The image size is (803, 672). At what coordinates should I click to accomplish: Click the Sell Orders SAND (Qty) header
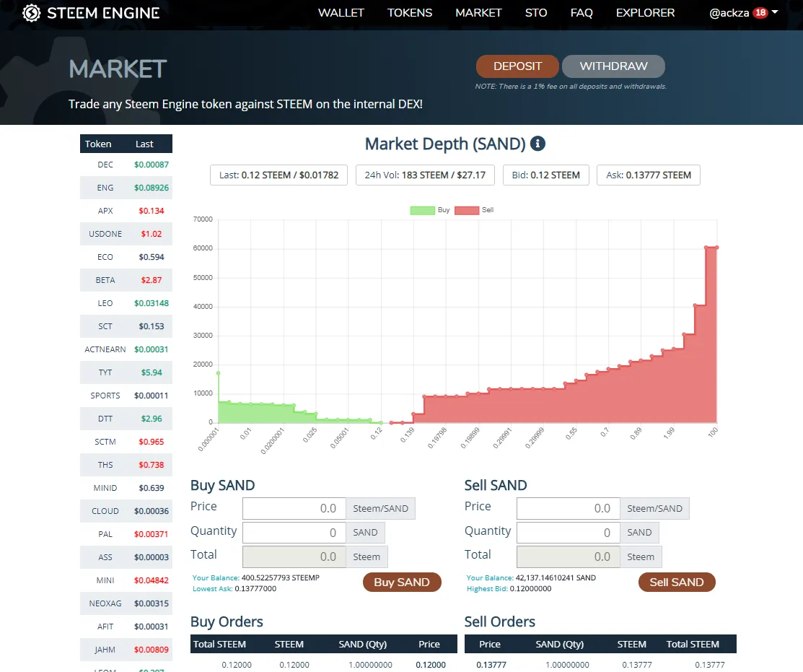560,644
